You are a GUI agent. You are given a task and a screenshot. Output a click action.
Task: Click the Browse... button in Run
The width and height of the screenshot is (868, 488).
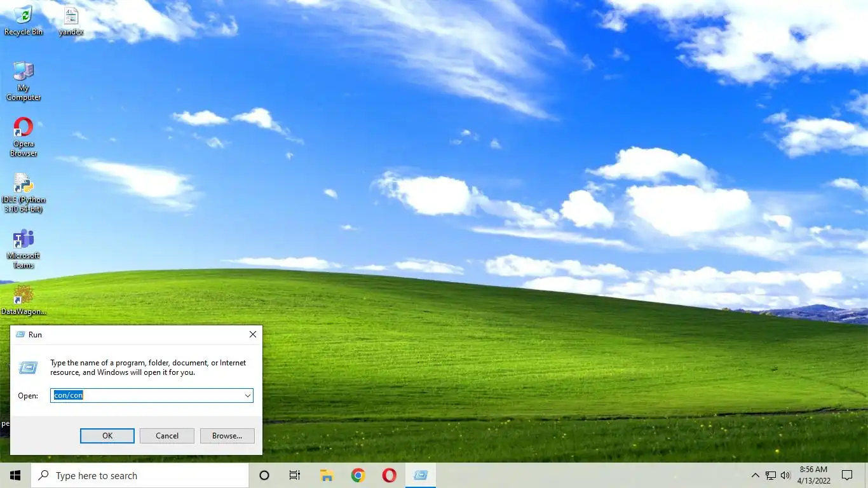tap(227, 436)
